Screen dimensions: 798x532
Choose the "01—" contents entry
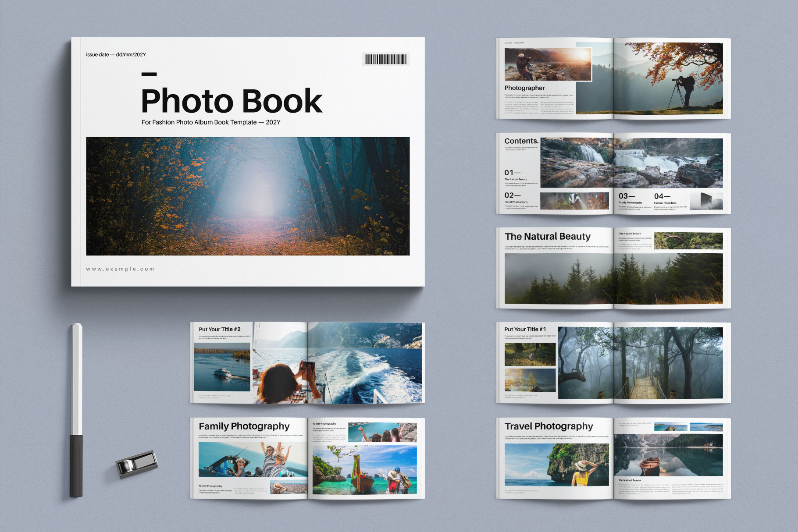[x=512, y=173]
